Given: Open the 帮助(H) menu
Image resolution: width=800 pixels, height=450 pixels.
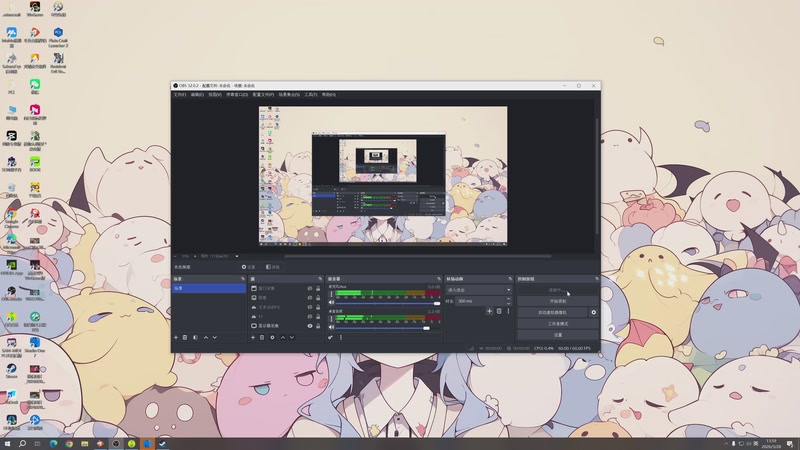Looking at the screenshot, I should pos(329,95).
